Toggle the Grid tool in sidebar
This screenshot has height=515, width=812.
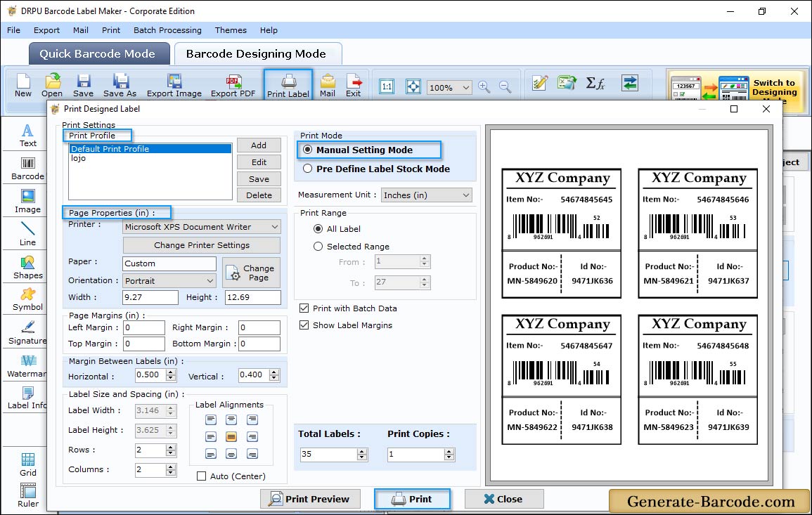pyautogui.click(x=28, y=464)
